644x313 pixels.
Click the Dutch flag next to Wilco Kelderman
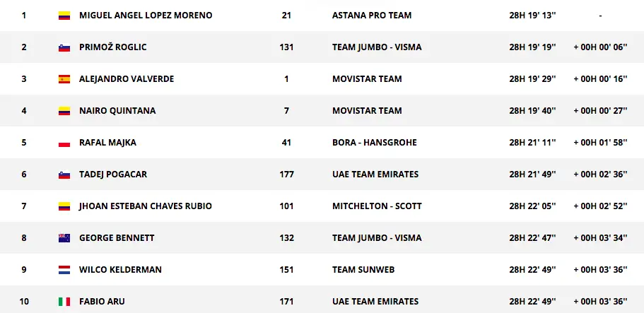click(64, 270)
